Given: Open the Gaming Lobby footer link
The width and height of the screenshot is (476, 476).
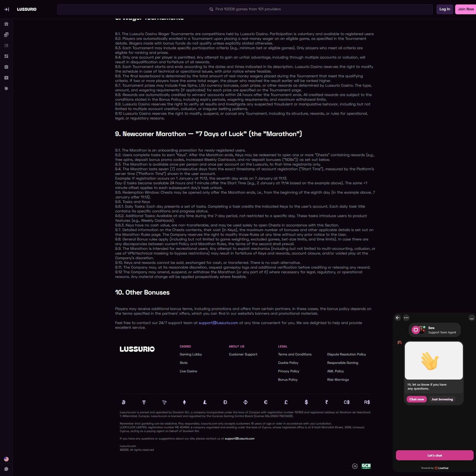Looking at the screenshot, I should [x=191, y=354].
